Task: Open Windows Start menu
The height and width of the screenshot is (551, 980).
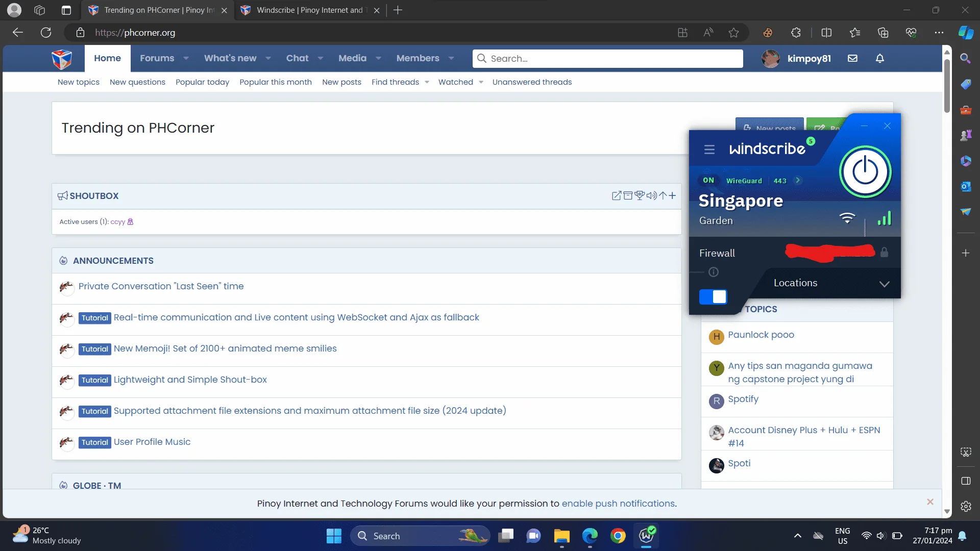Action: 334,536
